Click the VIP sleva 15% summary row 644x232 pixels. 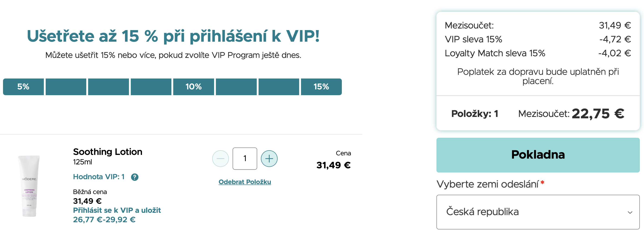[x=473, y=39]
